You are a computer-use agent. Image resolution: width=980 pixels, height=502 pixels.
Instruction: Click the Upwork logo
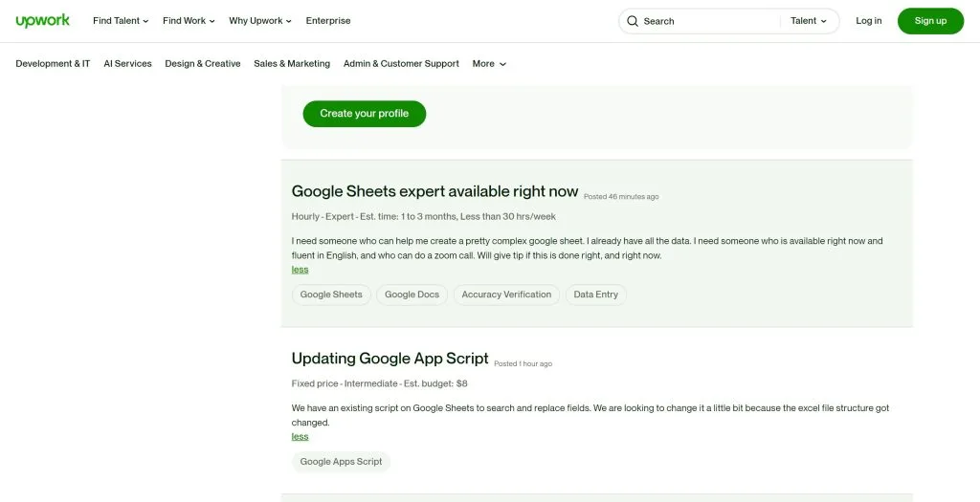click(x=42, y=21)
